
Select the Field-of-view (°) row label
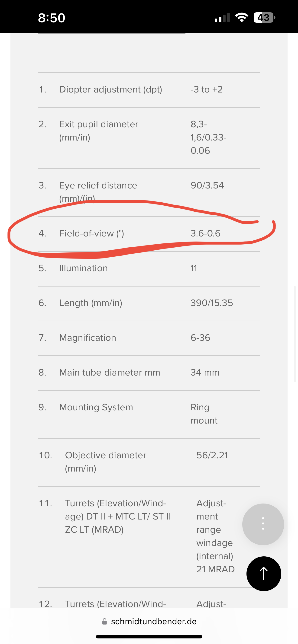coord(92,233)
